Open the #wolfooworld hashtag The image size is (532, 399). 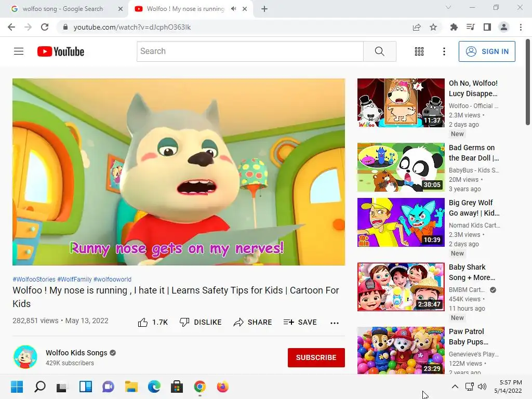pos(112,279)
